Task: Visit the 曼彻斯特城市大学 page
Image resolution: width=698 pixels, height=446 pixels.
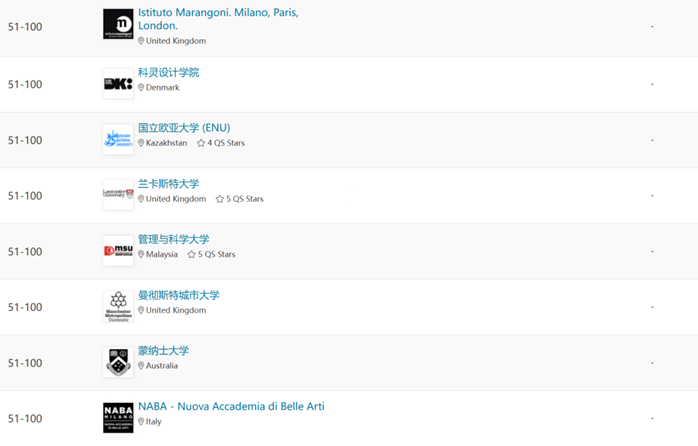Action: coord(178,295)
